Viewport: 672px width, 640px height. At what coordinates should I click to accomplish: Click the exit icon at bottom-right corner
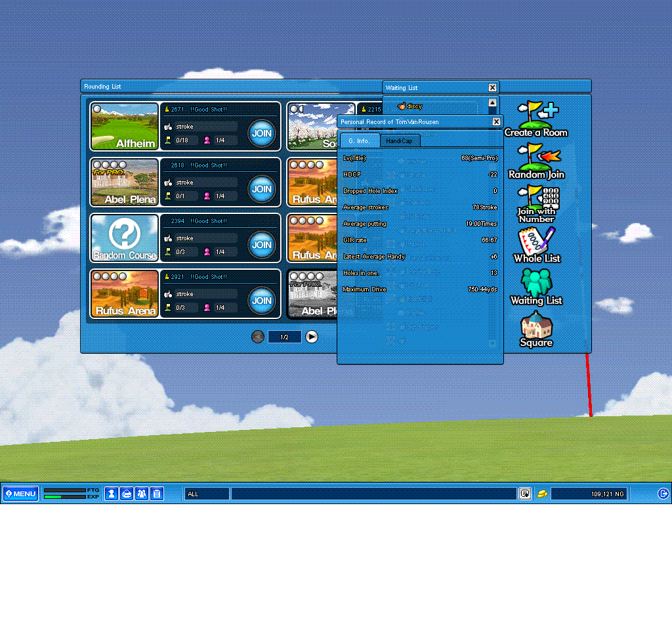[663, 494]
